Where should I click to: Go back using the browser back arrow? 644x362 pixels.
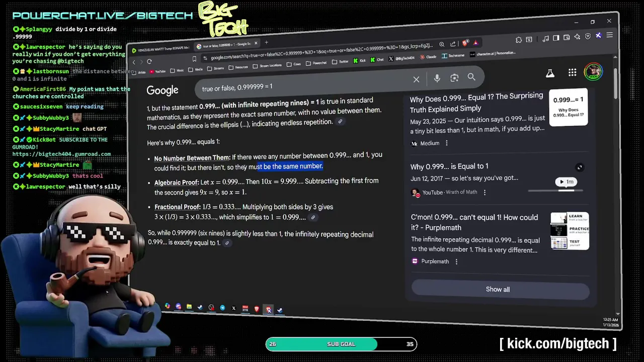coord(134,62)
